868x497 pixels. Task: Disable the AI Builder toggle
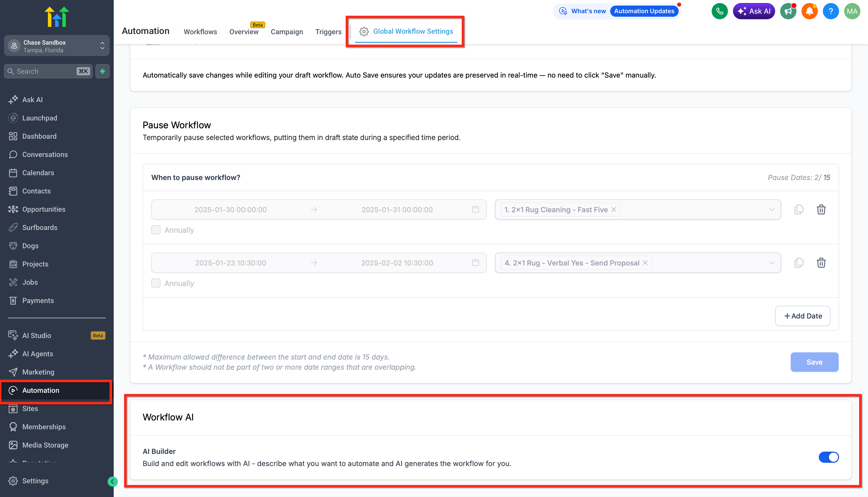[828, 457]
